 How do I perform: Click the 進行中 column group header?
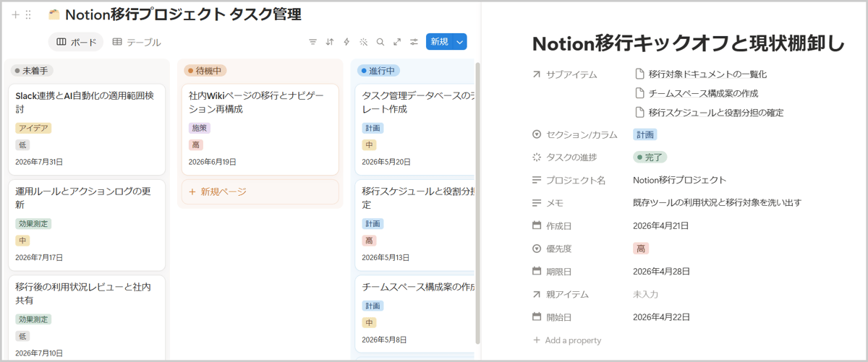379,71
